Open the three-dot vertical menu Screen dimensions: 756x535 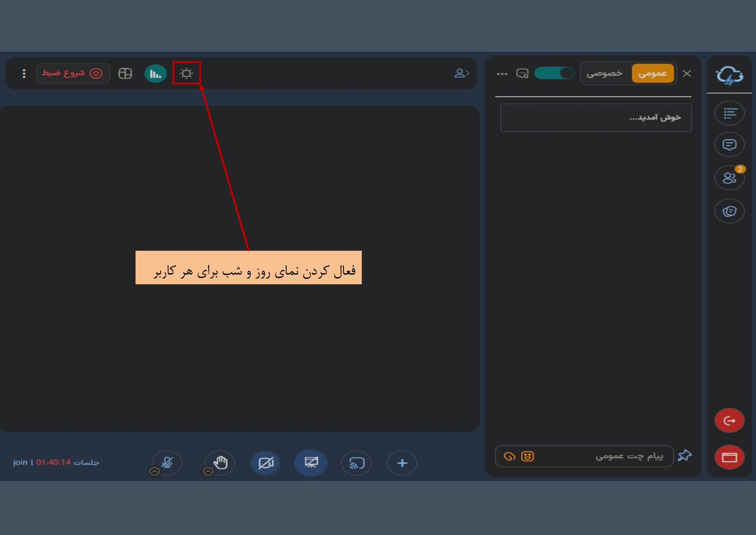[24, 74]
